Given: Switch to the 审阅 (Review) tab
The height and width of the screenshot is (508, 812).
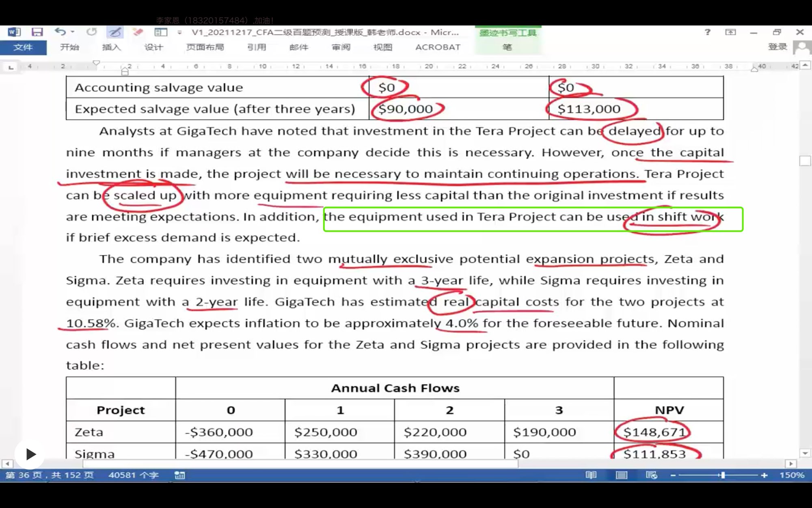Looking at the screenshot, I should [341, 47].
